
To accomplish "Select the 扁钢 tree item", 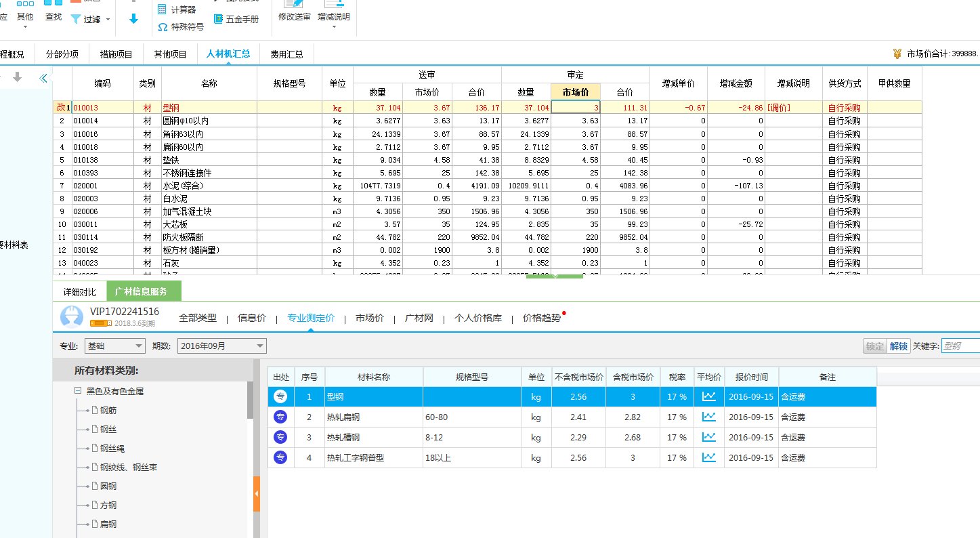I will coord(108,524).
